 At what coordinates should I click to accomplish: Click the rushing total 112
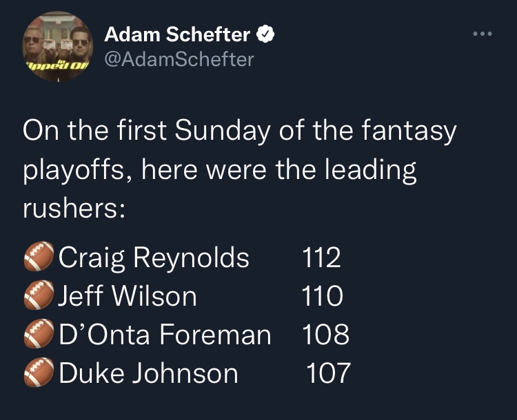[322, 258]
